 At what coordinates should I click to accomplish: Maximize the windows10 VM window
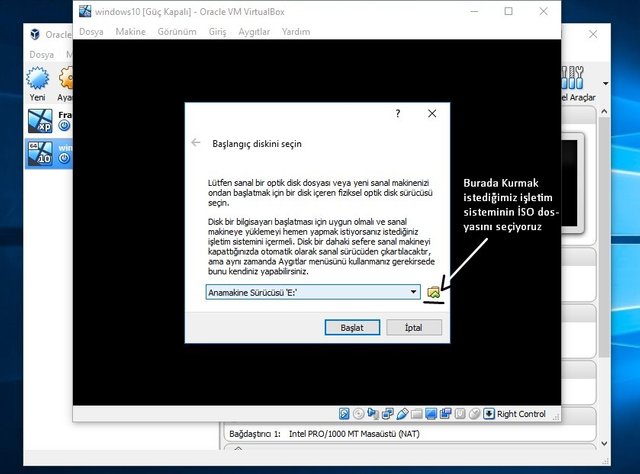(509, 11)
